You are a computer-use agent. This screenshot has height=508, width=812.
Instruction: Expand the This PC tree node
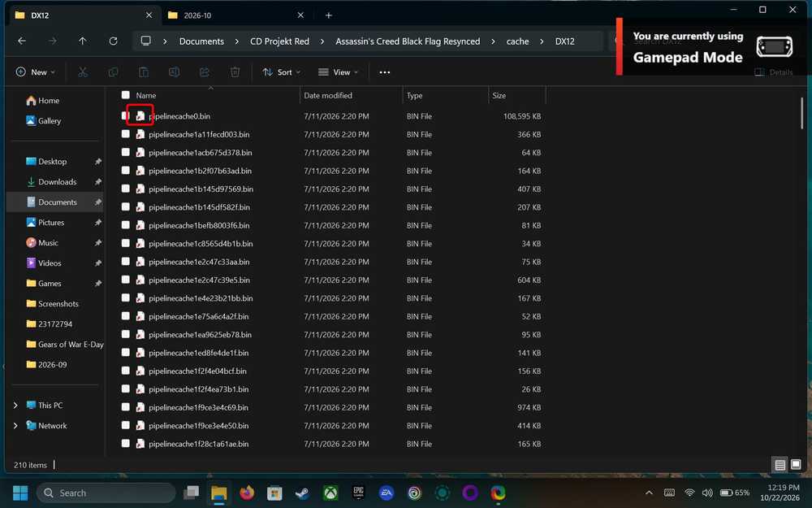point(15,405)
